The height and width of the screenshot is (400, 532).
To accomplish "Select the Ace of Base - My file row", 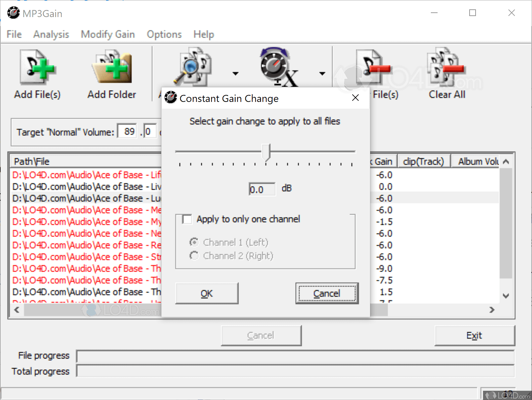I will tap(87, 222).
